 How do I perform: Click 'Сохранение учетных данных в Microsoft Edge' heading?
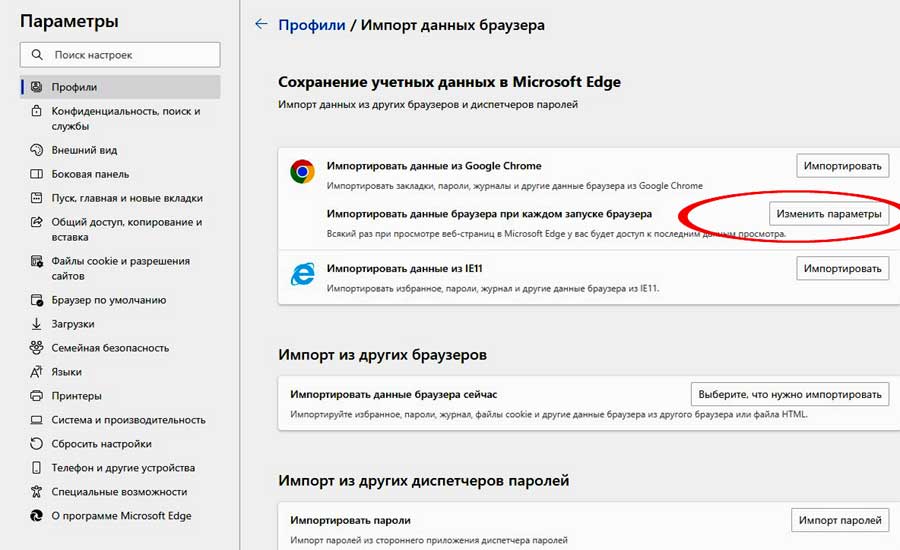click(x=449, y=82)
